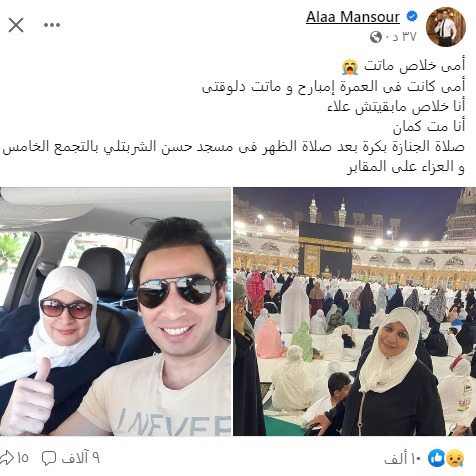
Task: Open the author's round profile picture
Action: coord(446,27)
